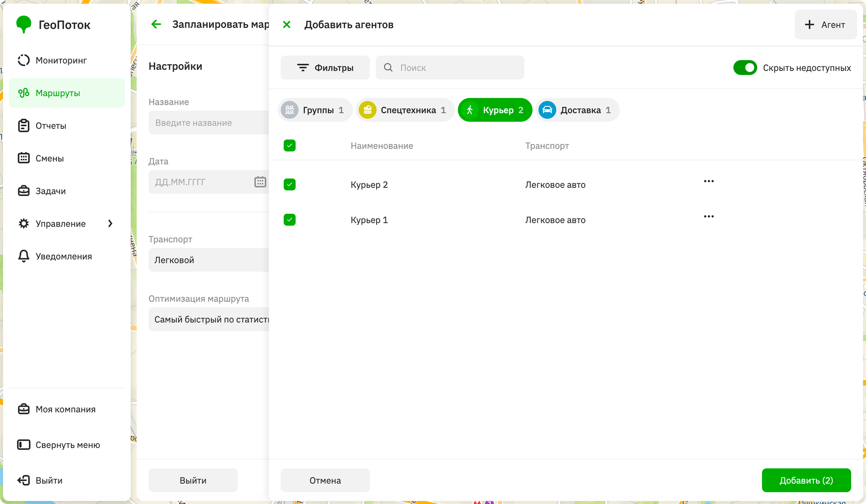This screenshot has width=866, height=504.
Task: Click the Мониторинг circular icon
Action: click(24, 60)
